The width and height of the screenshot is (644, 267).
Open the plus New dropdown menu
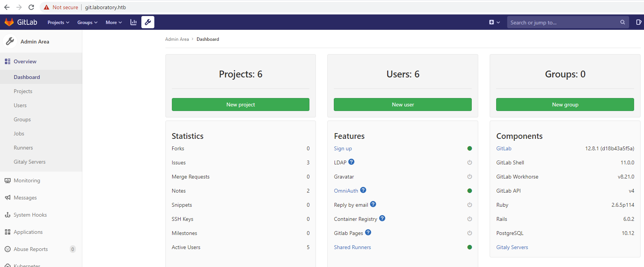[x=494, y=23]
